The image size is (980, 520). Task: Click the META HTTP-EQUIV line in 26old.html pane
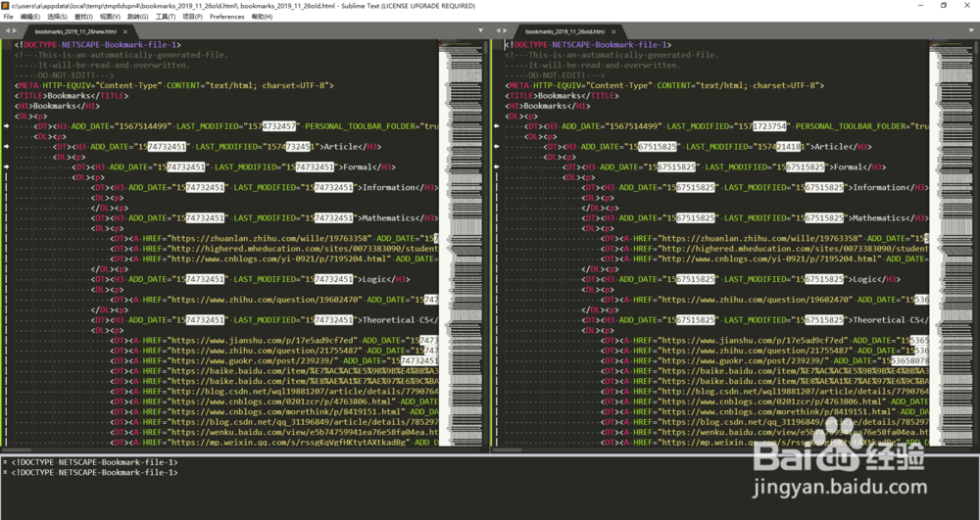tap(665, 85)
